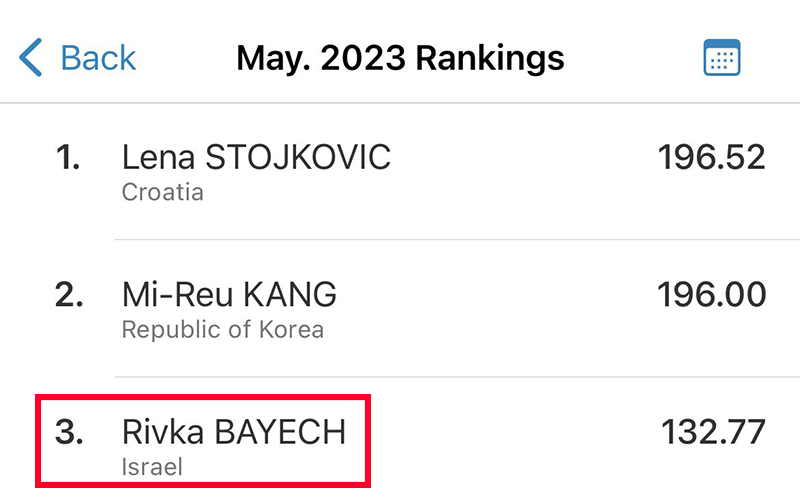This screenshot has height=497, width=800.
Task: Click the word Rankings in the header
Action: pos(490,59)
